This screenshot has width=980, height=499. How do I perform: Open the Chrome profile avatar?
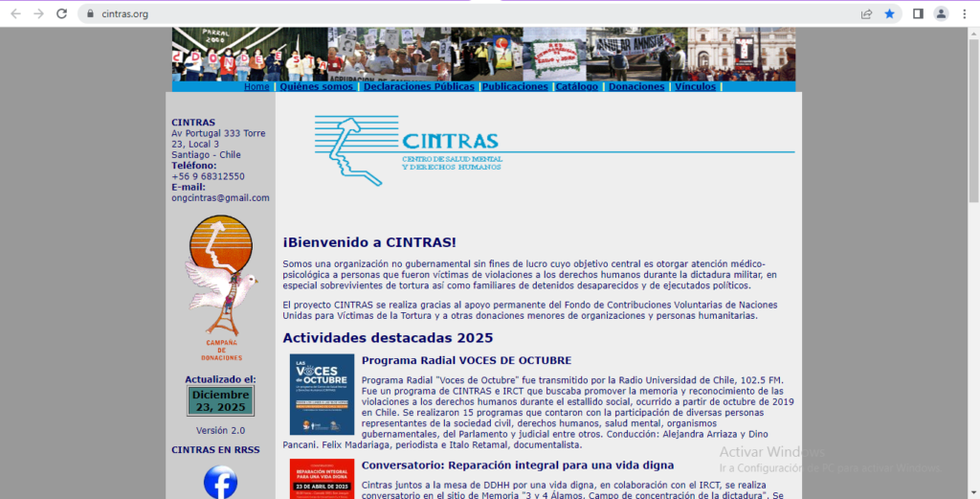pos(941,13)
